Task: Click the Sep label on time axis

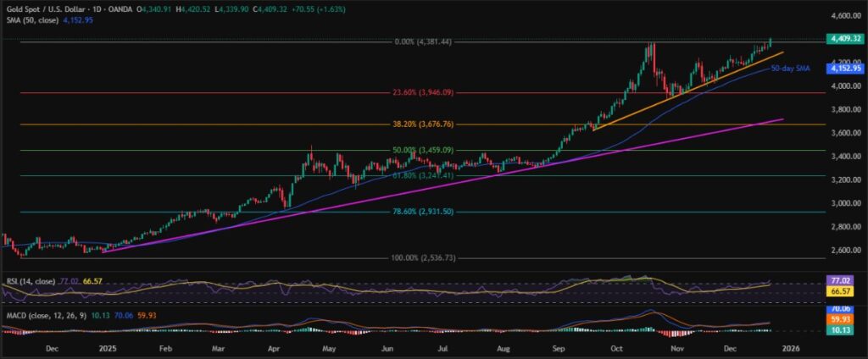Action: click(559, 350)
